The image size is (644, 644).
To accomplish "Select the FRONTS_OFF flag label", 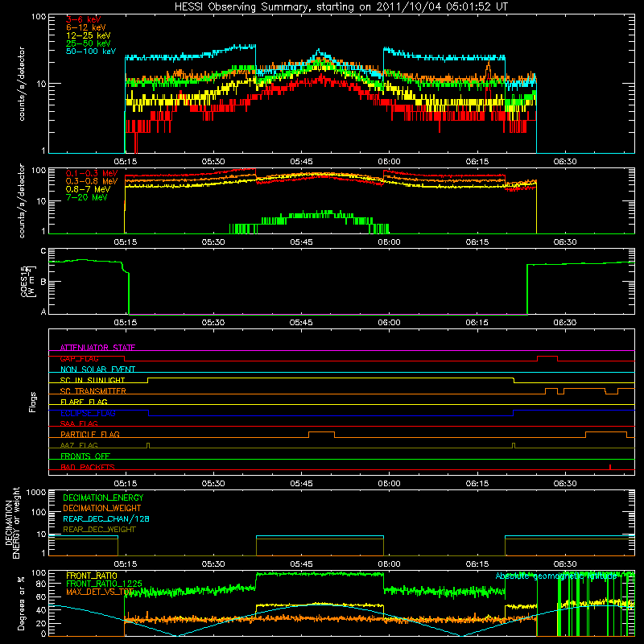I will [85, 456].
